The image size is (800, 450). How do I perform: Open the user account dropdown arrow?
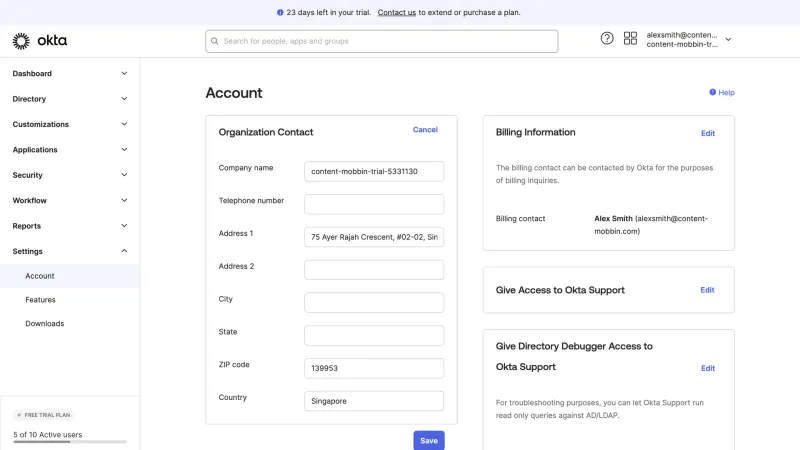(728, 39)
